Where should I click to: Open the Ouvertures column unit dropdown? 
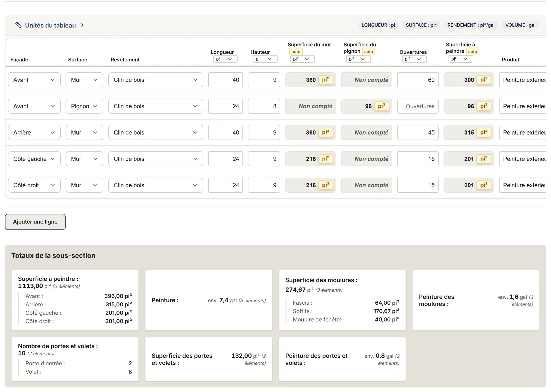tap(414, 59)
